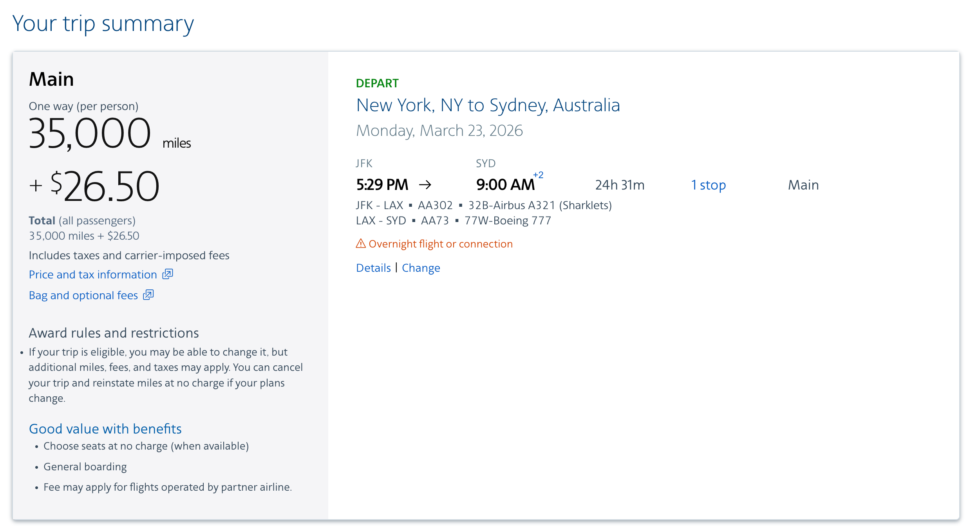Click the orange overnight warning triangle icon
Screen dimensions: 980x531
click(361, 244)
